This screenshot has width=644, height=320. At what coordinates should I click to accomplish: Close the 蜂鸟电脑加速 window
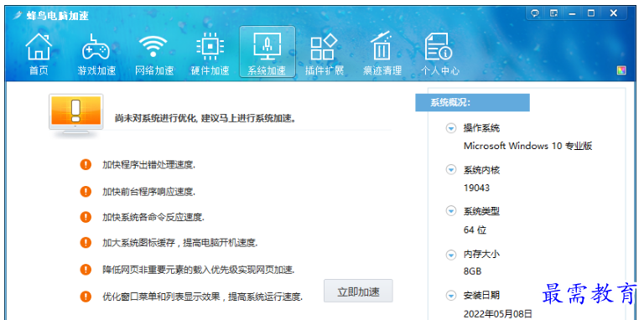pos(614,13)
